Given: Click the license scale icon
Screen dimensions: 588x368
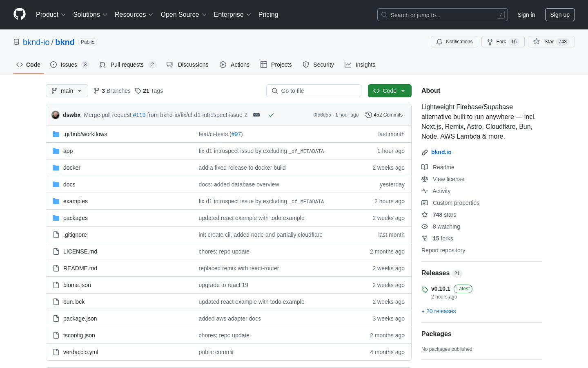Looking at the screenshot, I should (x=425, y=179).
